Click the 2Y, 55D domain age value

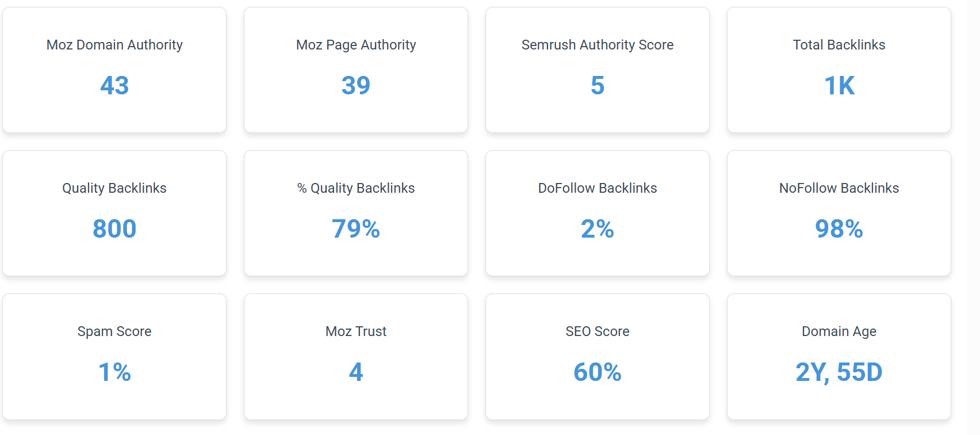(839, 372)
